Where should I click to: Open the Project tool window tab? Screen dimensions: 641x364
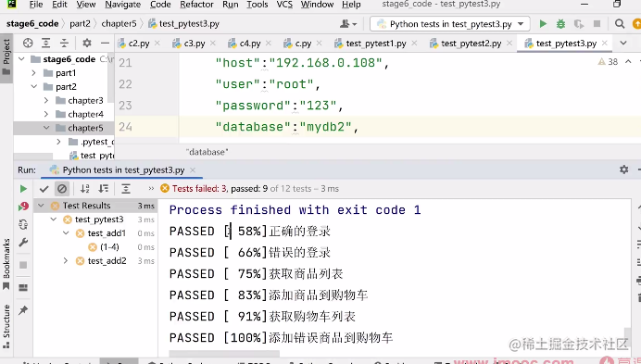pyautogui.click(x=6, y=58)
